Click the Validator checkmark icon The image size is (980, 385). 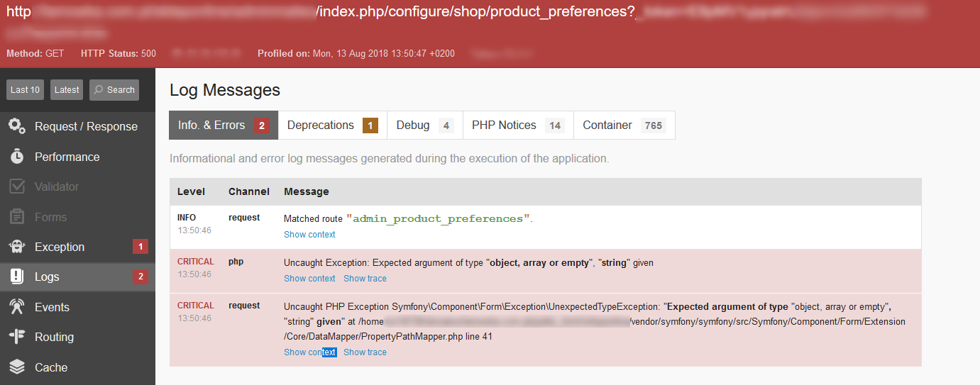pyautogui.click(x=17, y=186)
